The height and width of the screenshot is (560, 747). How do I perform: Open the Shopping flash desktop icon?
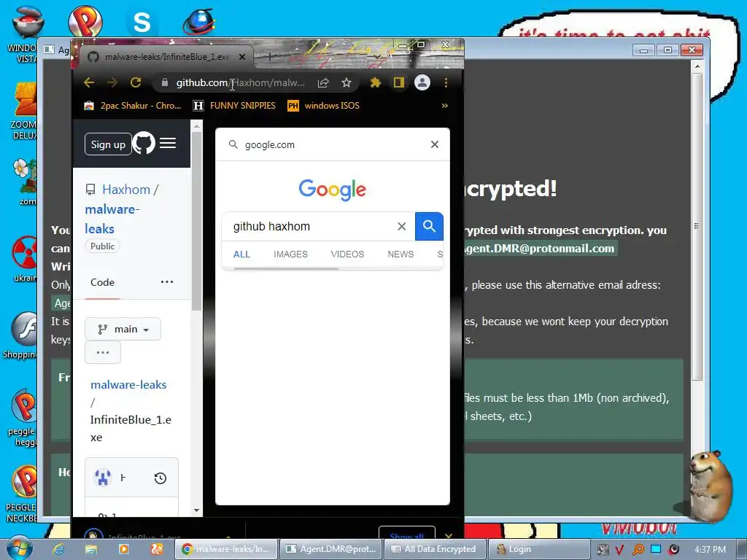(x=21, y=335)
